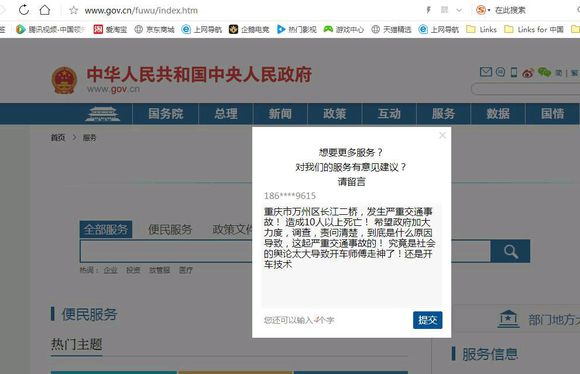Image resolution: width=580 pixels, height=374 pixels.
Task: Select the 全部服务 search tab
Action: tap(106, 229)
